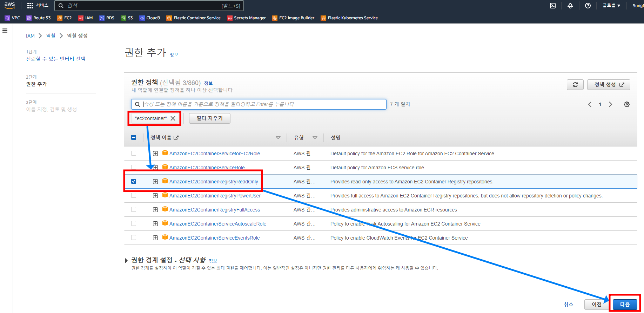
Task: Toggle the select-all policies checkbox
Action: coord(134,137)
